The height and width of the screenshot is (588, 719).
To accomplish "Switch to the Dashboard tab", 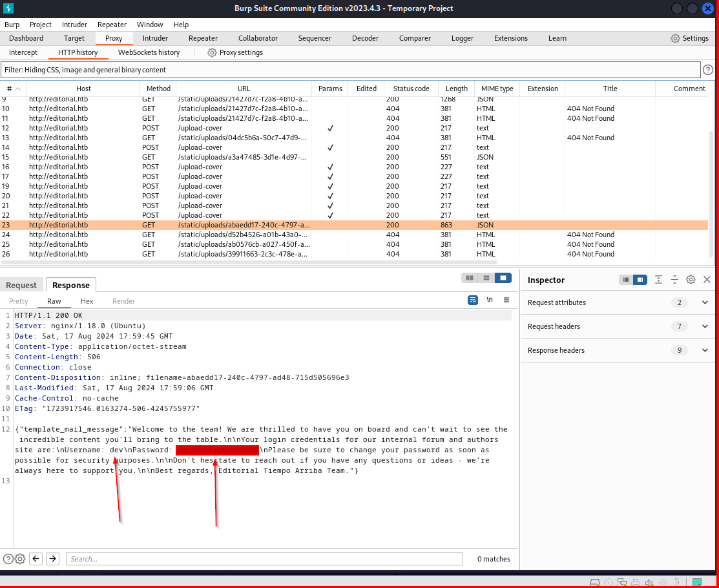I will coord(26,38).
